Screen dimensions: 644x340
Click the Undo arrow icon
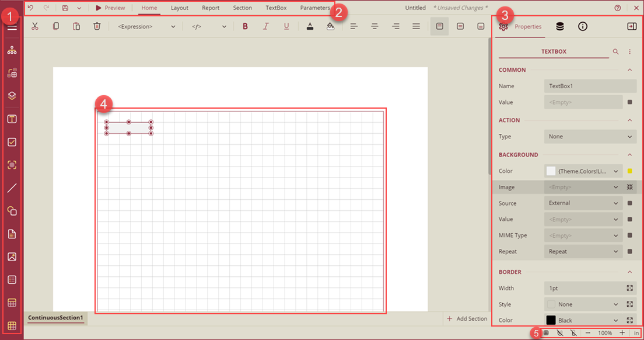tap(31, 8)
